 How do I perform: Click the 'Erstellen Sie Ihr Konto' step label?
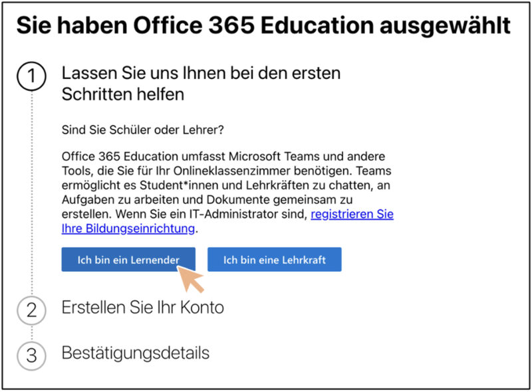(x=143, y=308)
